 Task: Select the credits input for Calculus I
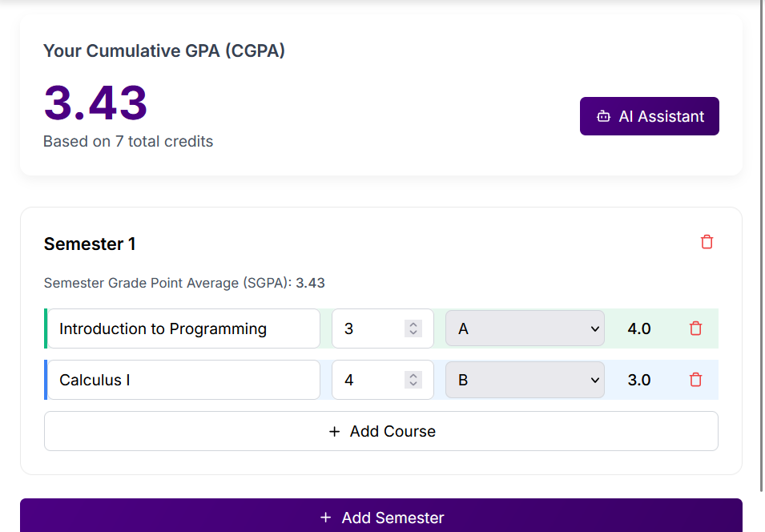point(368,380)
